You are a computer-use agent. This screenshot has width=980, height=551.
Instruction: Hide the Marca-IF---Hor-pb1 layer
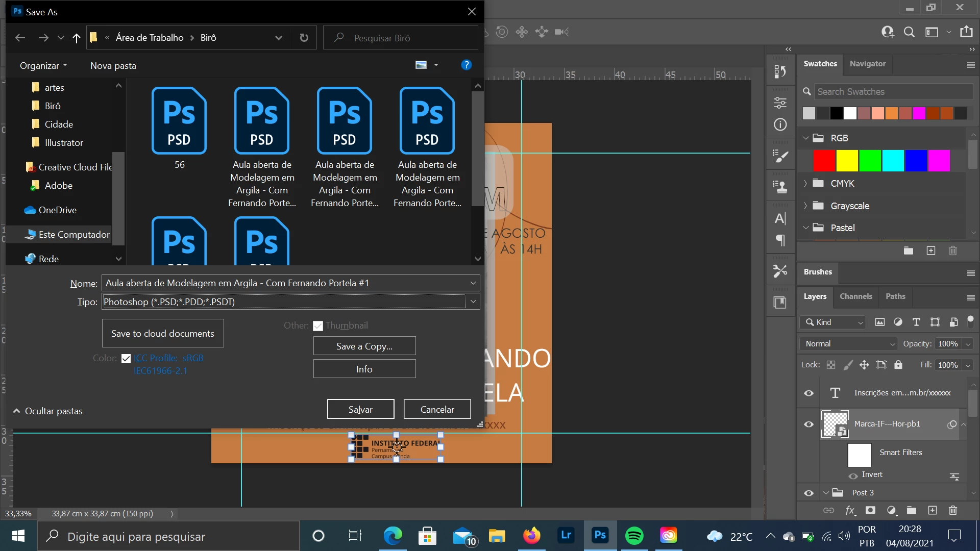coord(808,424)
